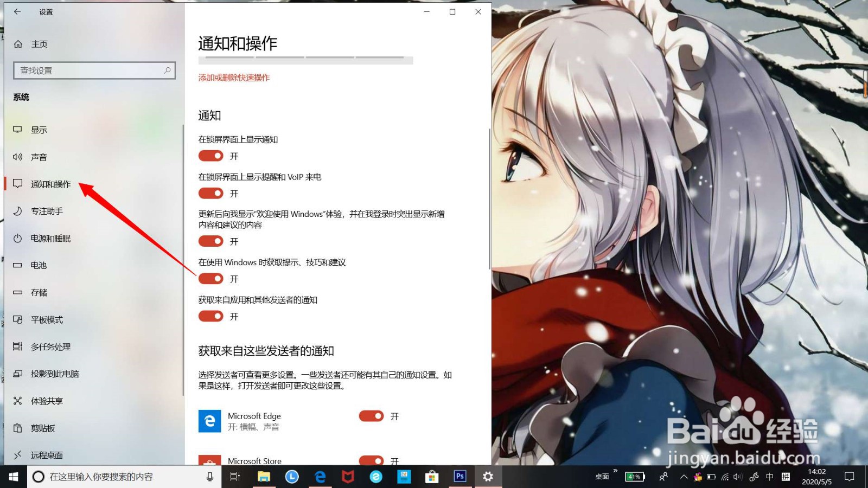
Task: Click the search magnifier in settings box
Action: click(167, 70)
